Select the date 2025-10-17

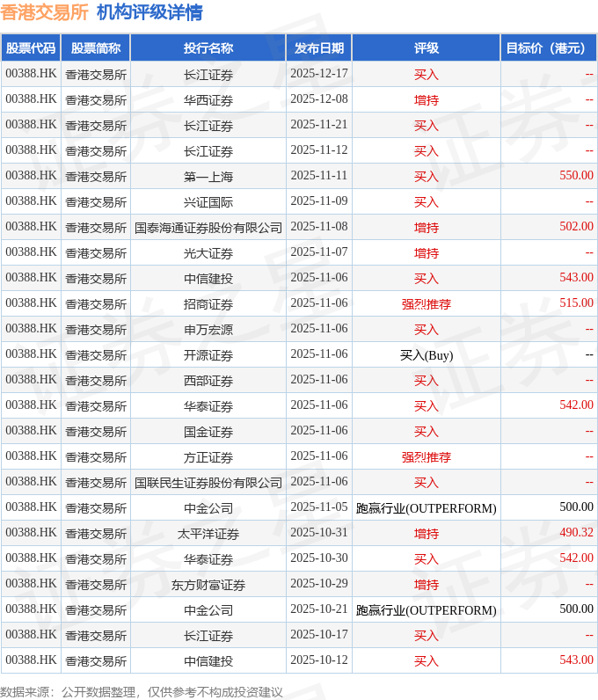(x=319, y=634)
